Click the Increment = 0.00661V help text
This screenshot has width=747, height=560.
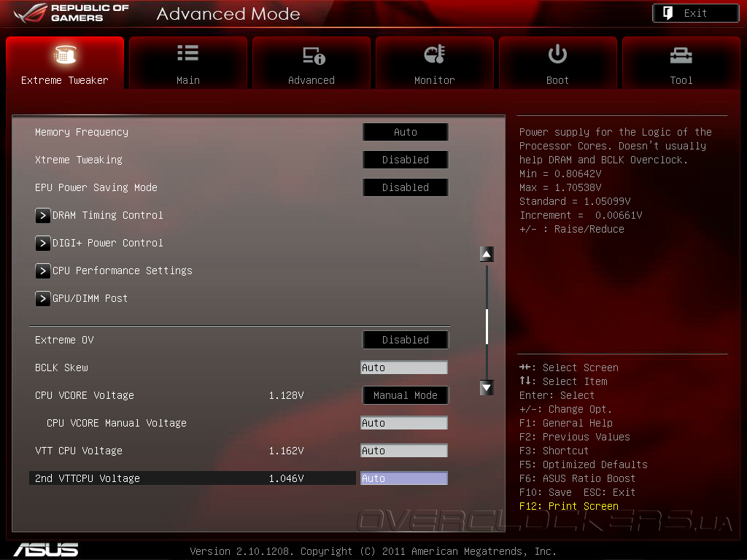tap(581, 215)
